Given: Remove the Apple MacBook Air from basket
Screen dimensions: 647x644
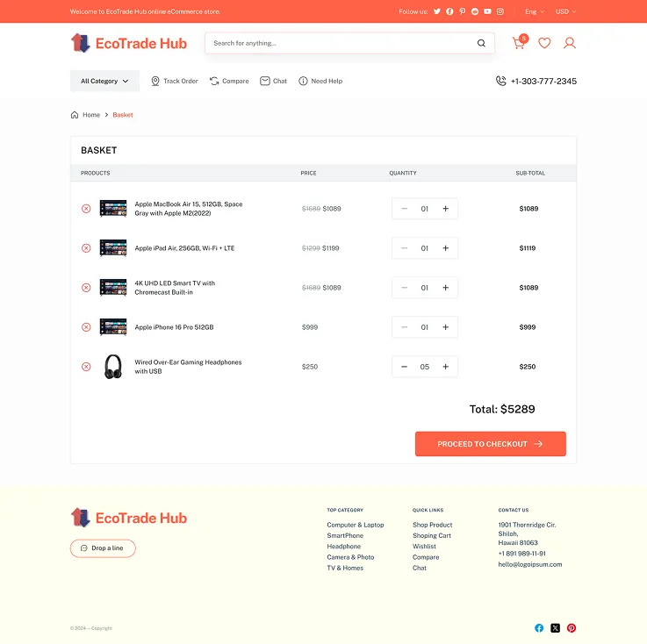Looking at the screenshot, I should 86,209.
